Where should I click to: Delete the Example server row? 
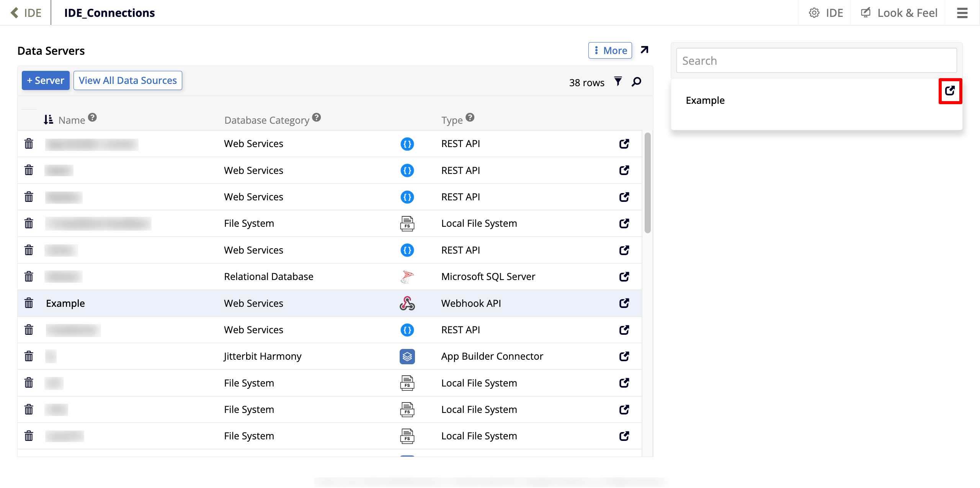pyautogui.click(x=29, y=303)
